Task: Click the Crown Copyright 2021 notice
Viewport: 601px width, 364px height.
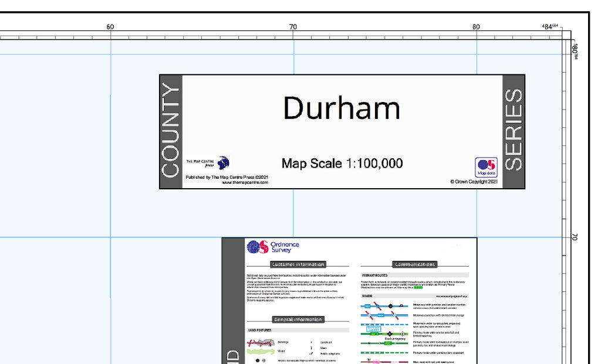Action: [x=475, y=182]
